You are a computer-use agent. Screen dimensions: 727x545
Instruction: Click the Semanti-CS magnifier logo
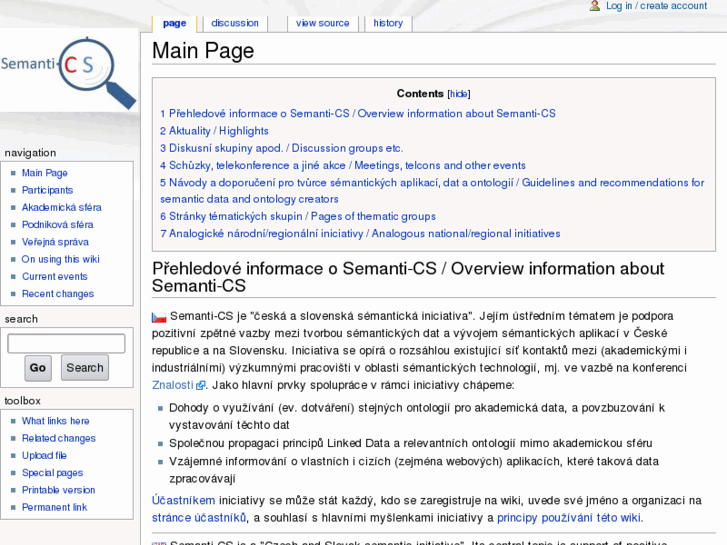point(69,71)
